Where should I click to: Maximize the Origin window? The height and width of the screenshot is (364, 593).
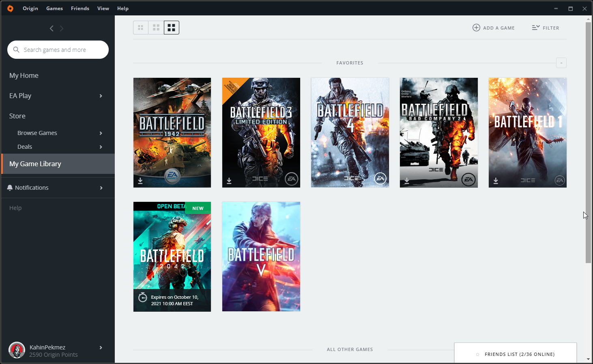(x=570, y=8)
